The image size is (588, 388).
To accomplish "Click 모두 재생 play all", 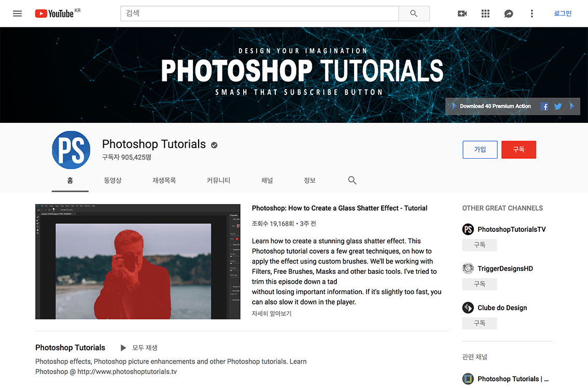I will (145, 348).
